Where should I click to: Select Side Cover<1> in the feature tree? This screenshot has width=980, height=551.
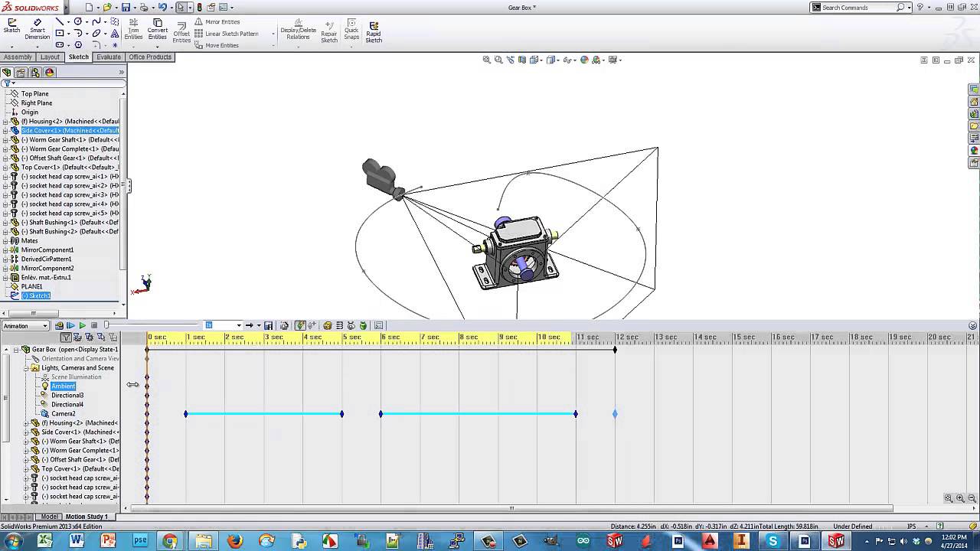click(x=70, y=131)
